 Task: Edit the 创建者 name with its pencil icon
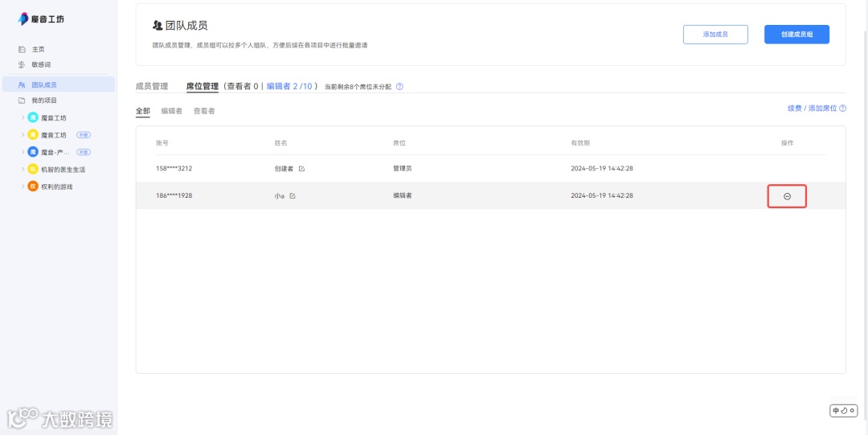(301, 169)
